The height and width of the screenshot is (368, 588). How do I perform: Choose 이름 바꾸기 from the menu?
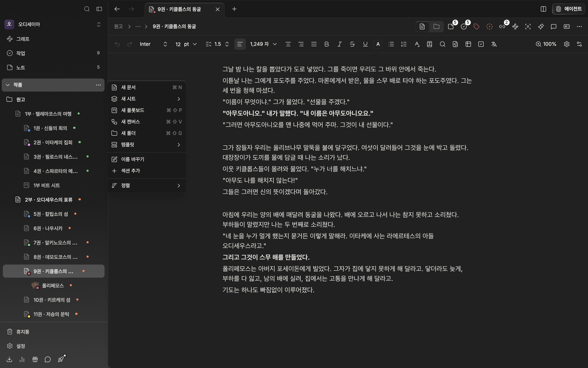(147, 159)
